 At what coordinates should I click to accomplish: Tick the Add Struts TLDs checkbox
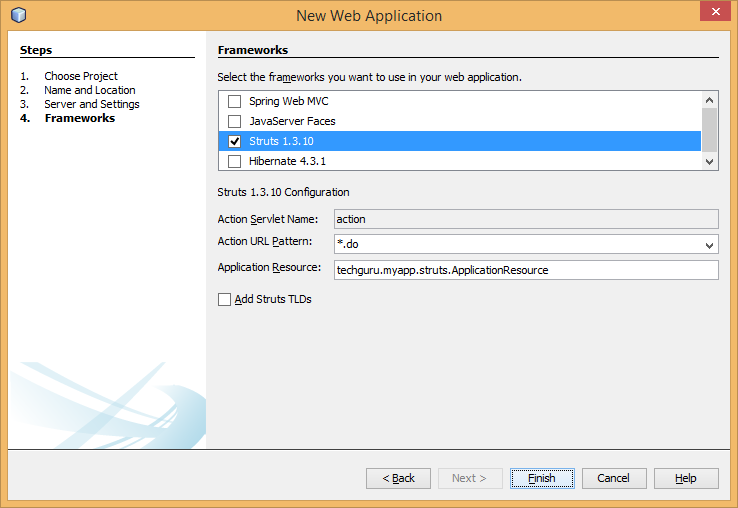coord(224,299)
